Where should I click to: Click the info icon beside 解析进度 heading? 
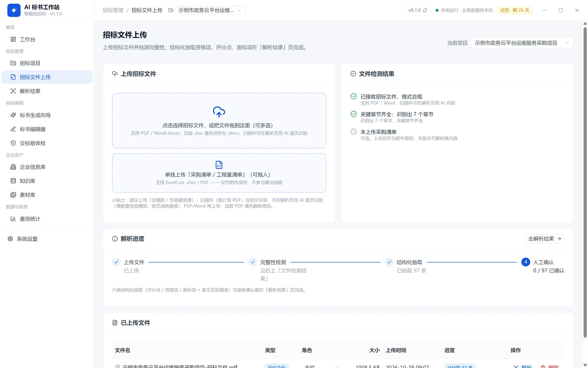pos(115,239)
